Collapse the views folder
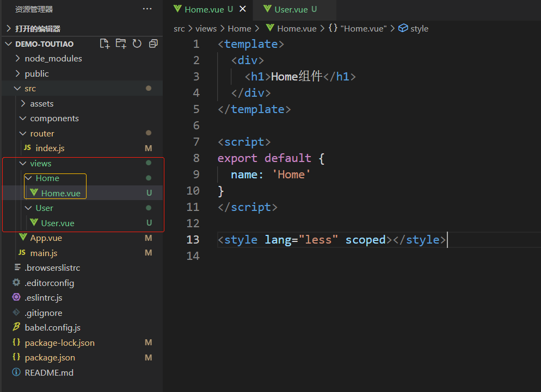Screen dimensions: 541x392 click(x=40, y=163)
